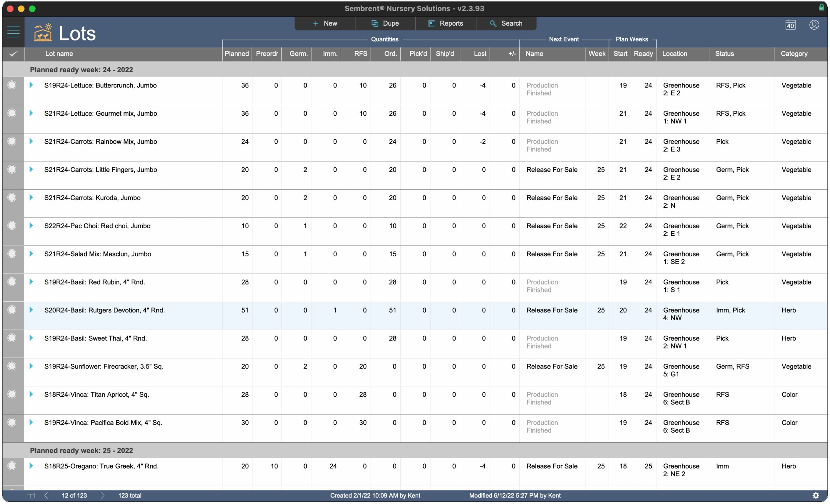Open the hamburger navigation menu
Screen dimensions: 830x504
[x=13, y=32]
